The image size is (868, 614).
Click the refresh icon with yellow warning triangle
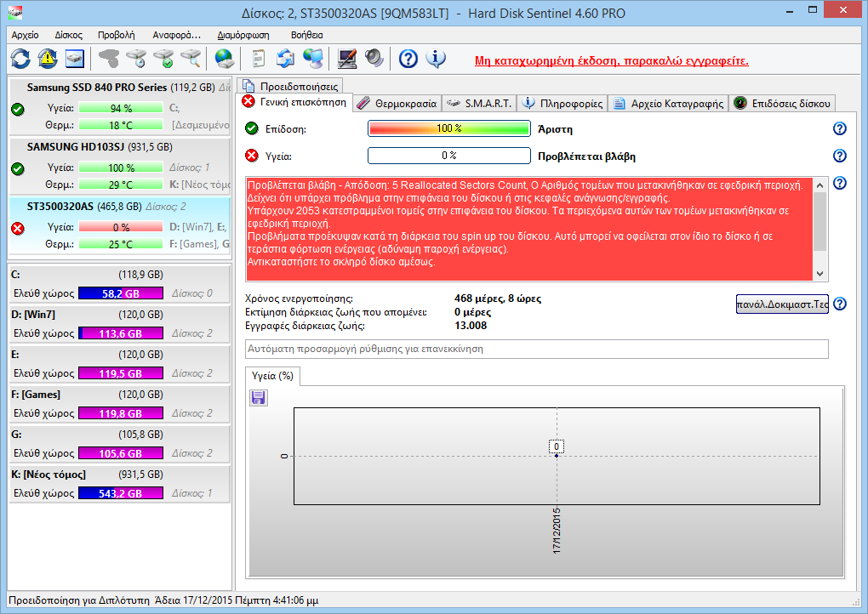(x=48, y=58)
